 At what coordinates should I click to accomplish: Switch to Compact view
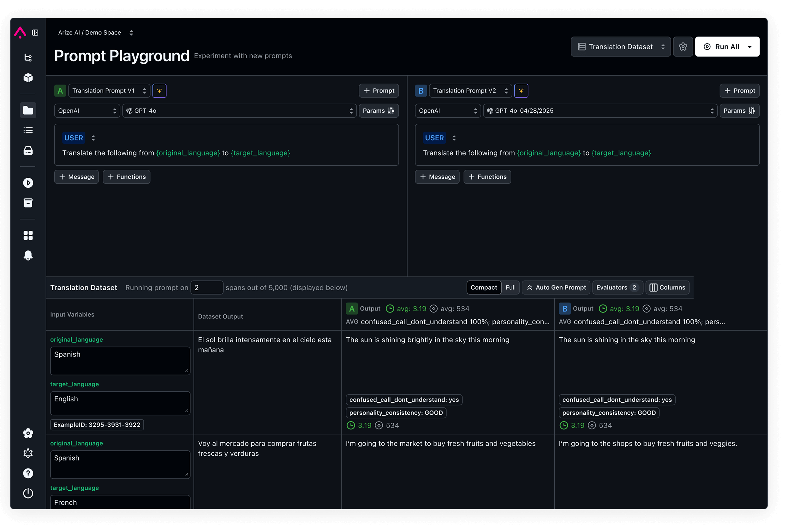484,288
